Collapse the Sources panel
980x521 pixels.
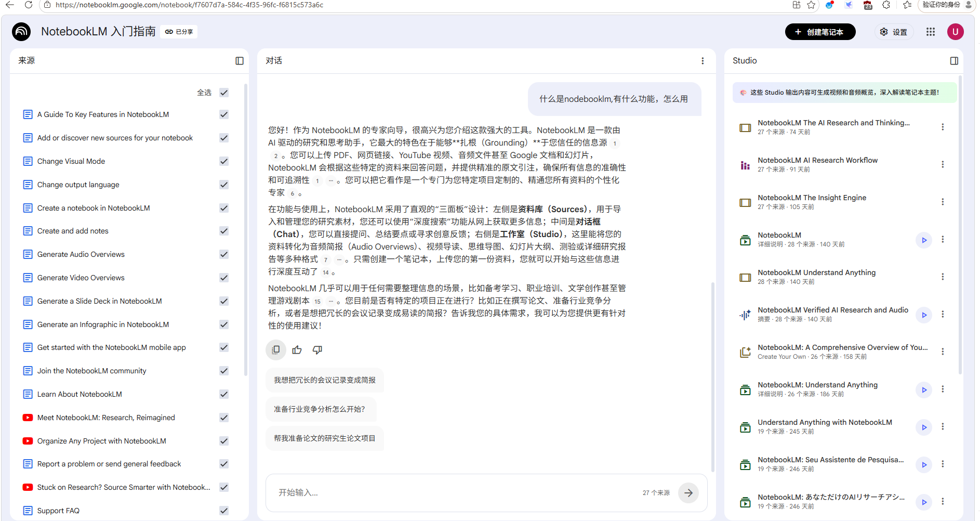(x=240, y=61)
